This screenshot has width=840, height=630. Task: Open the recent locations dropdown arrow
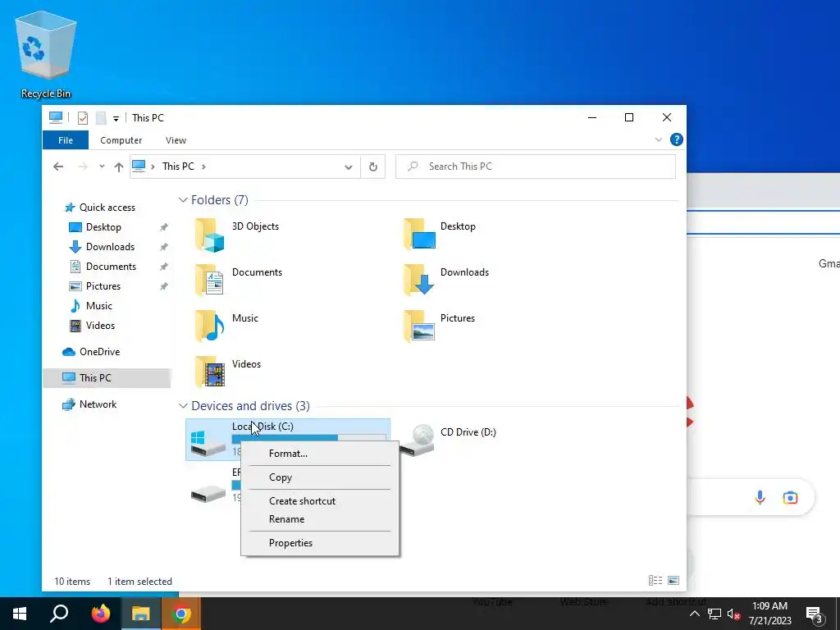(102, 167)
